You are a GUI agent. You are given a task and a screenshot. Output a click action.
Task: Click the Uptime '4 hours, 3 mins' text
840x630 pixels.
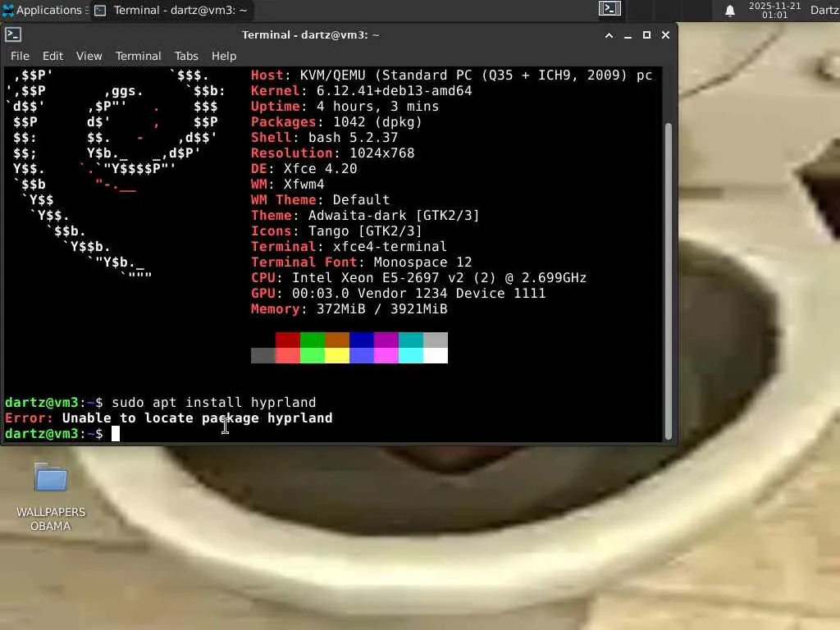tap(377, 107)
